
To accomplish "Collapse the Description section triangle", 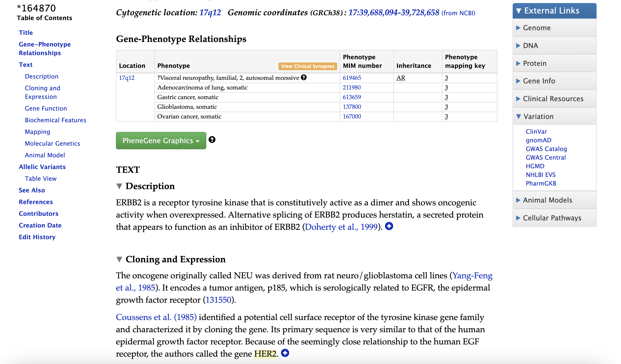I will click(x=119, y=186).
